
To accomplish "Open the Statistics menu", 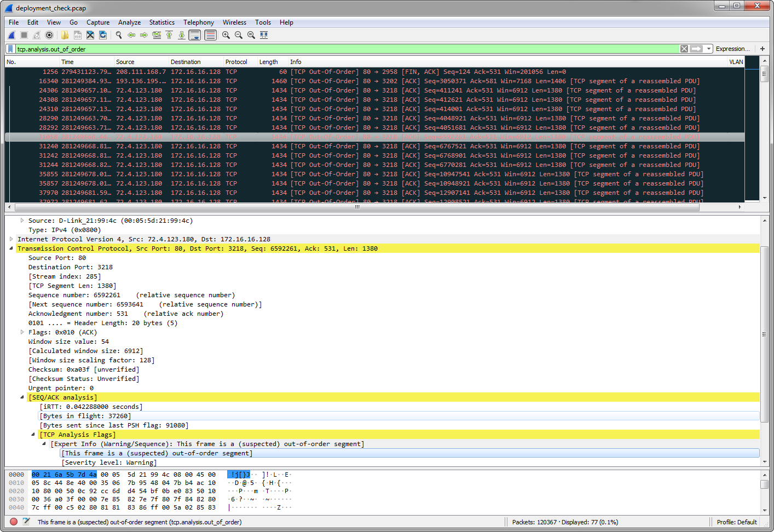I will pyautogui.click(x=161, y=22).
